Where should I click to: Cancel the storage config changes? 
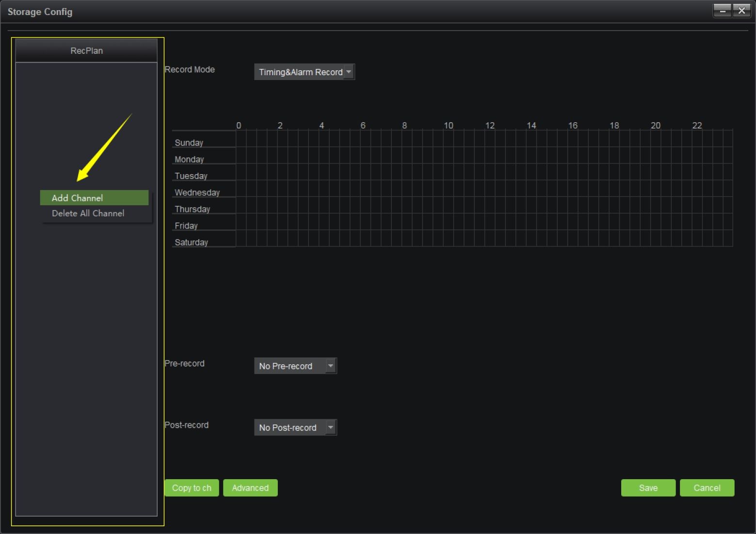[x=707, y=488]
